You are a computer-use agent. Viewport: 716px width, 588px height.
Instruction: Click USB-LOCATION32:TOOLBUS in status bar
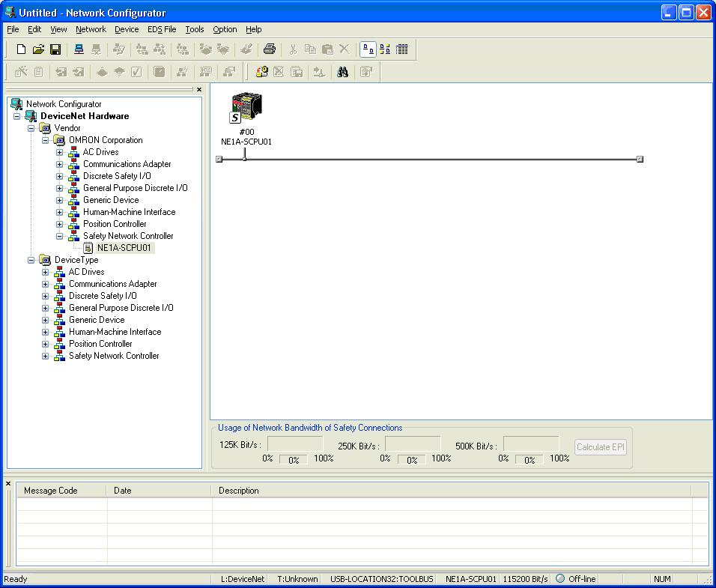[382, 579]
